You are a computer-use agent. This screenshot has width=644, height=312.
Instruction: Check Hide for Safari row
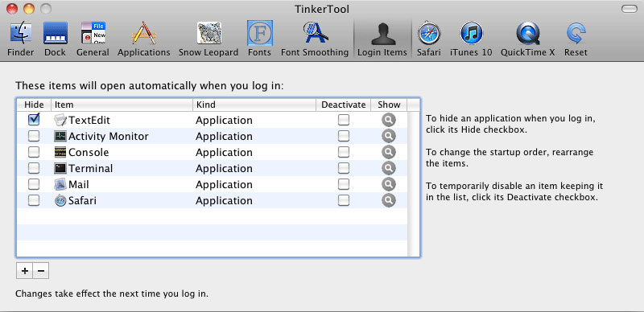34,200
